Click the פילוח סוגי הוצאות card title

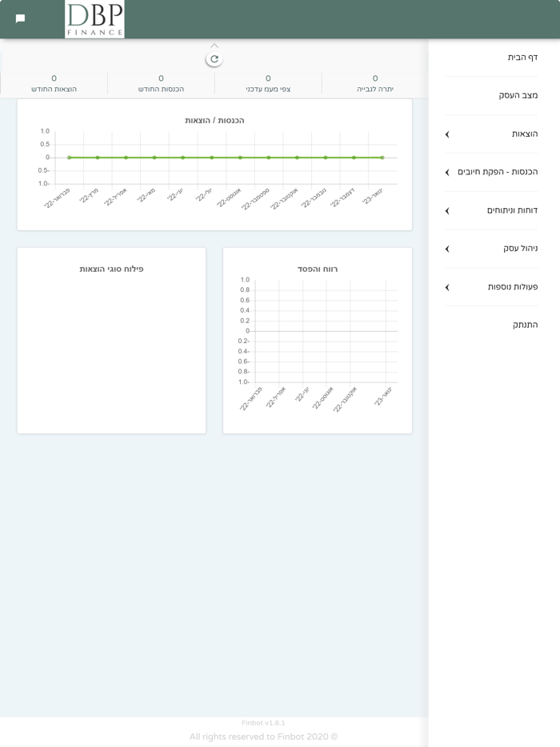(x=111, y=269)
